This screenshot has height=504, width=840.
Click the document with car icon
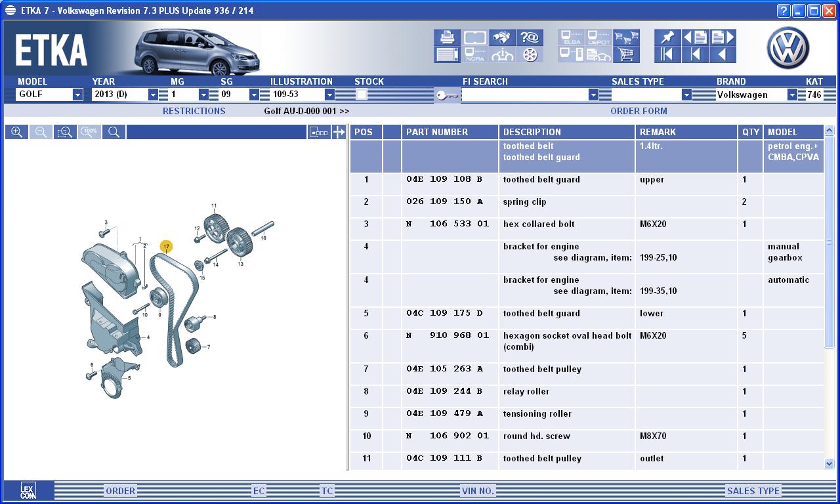599,54
